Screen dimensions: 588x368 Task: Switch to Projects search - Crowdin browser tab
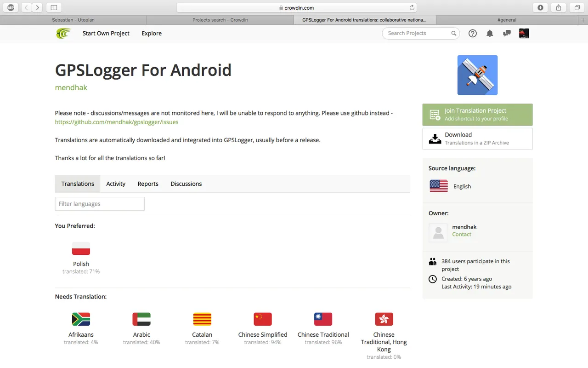click(x=220, y=20)
